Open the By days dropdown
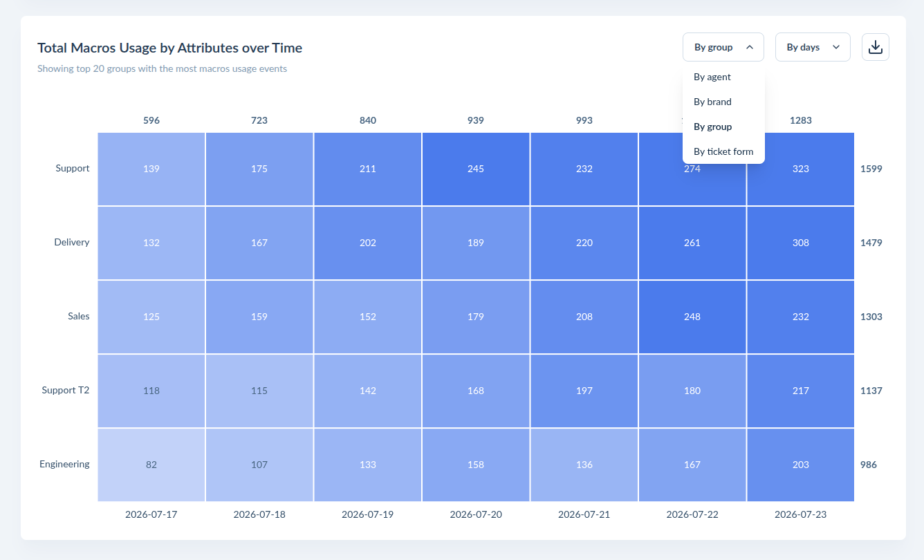 [x=813, y=47]
